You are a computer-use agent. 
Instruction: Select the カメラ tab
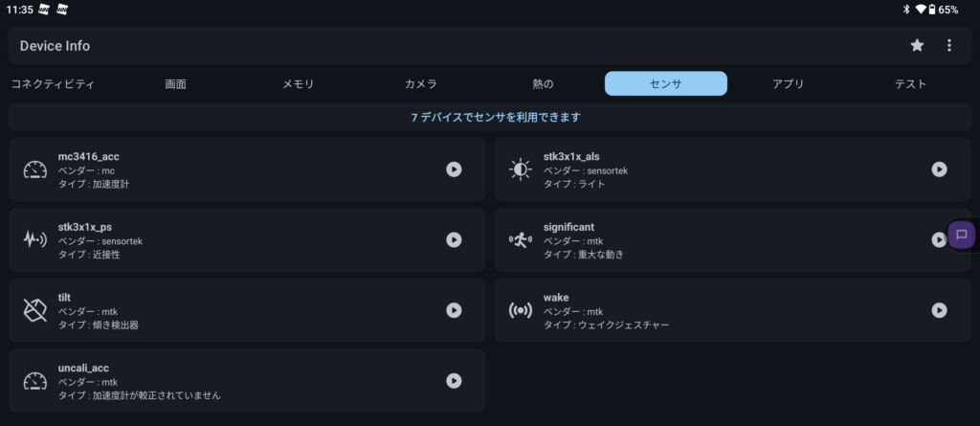point(421,84)
